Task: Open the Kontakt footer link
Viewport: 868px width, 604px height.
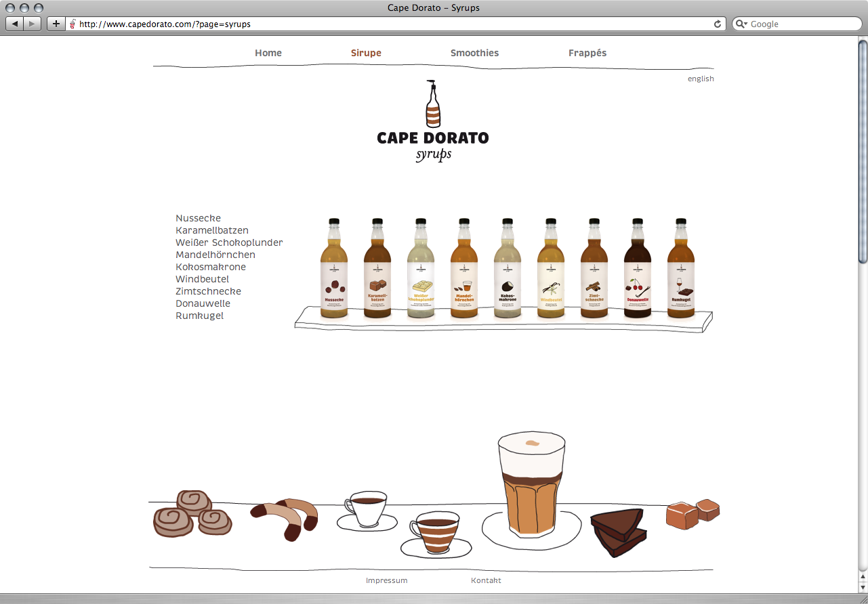Action: (486, 580)
